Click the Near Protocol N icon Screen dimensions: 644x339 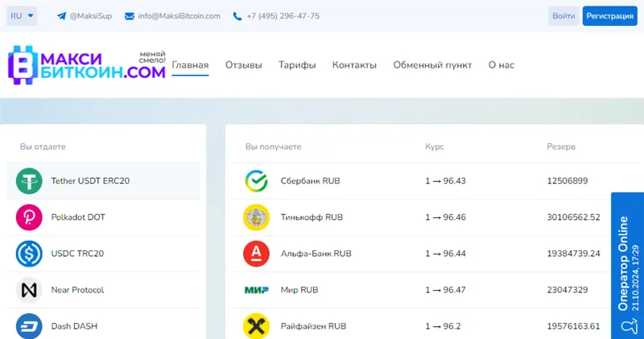click(x=29, y=290)
